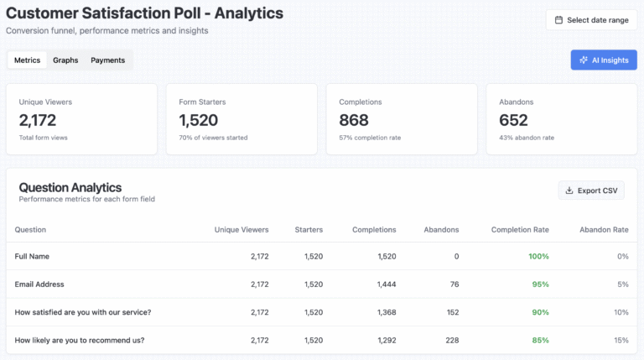Click the sparkle icon on AI Insights
The height and width of the screenshot is (360, 644).
point(584,60)
